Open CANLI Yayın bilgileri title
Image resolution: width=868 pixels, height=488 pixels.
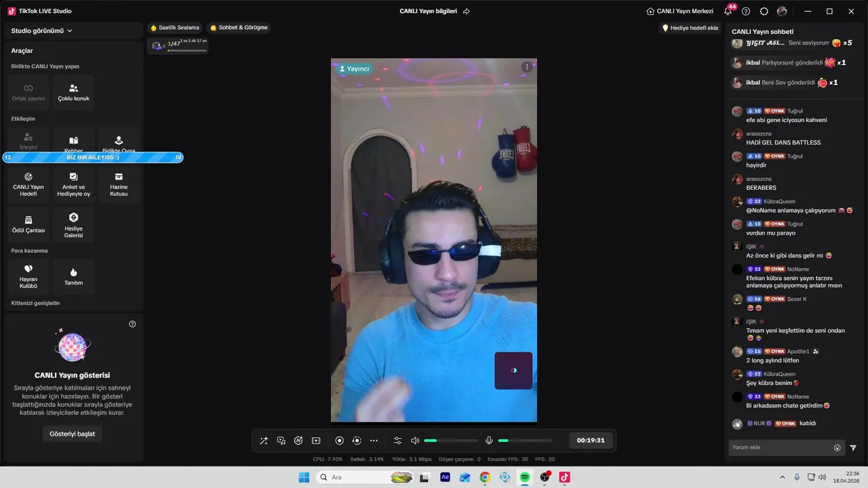pyautogui.click(x=428, y=11)
